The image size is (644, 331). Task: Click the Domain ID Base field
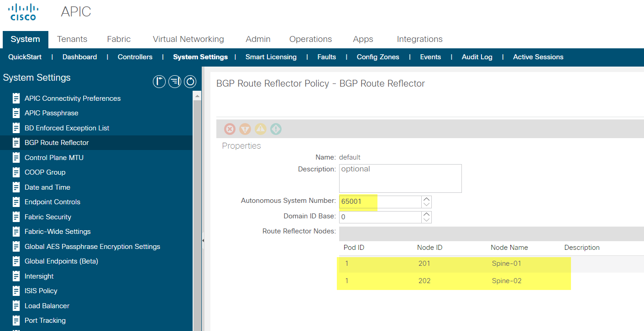coord(380,217)
